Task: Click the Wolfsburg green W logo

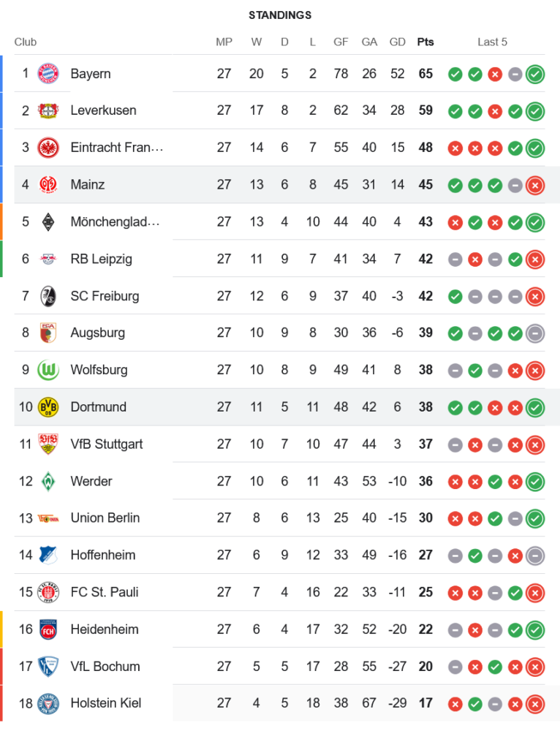Action: [x=48, y=370]
